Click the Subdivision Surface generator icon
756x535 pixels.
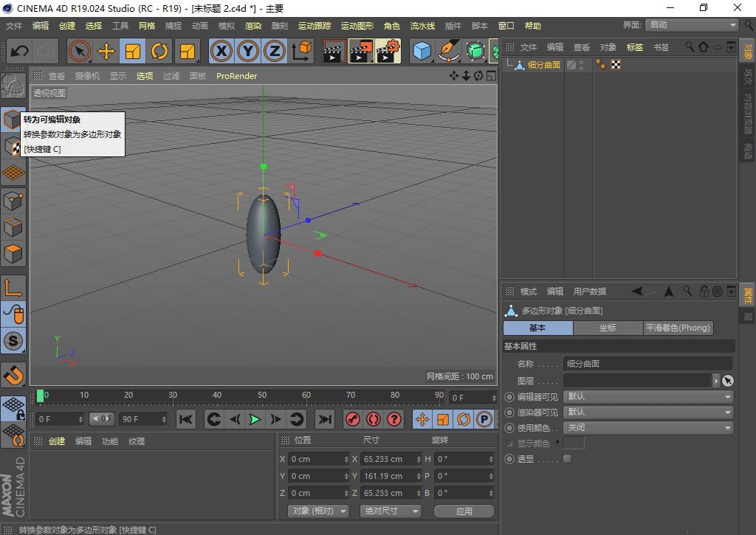click(x=475, y=51)
